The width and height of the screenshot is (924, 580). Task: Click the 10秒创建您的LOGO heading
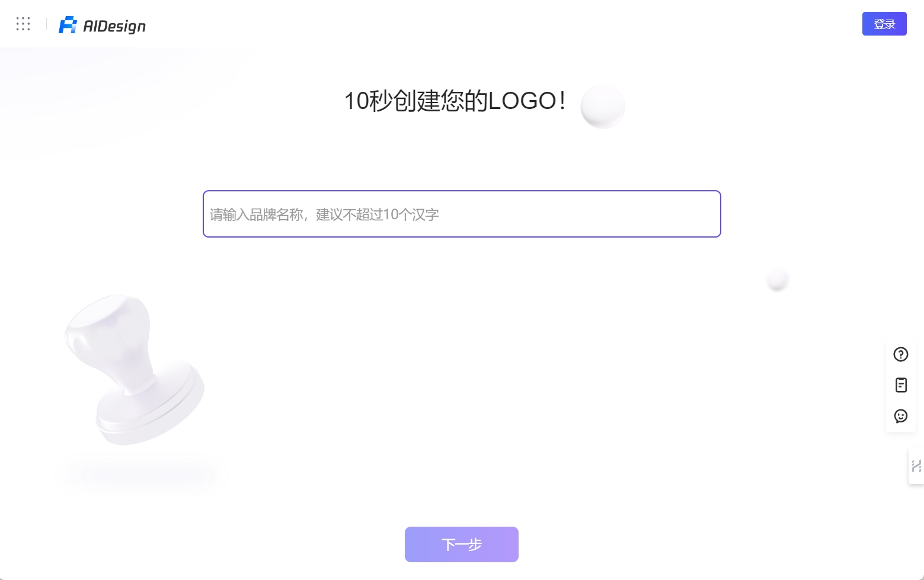pos(455,101)
